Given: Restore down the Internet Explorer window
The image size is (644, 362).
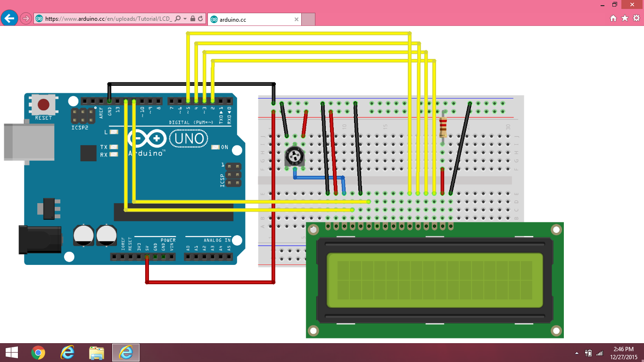Looking at the screenshot, I should tap(615, 4).
